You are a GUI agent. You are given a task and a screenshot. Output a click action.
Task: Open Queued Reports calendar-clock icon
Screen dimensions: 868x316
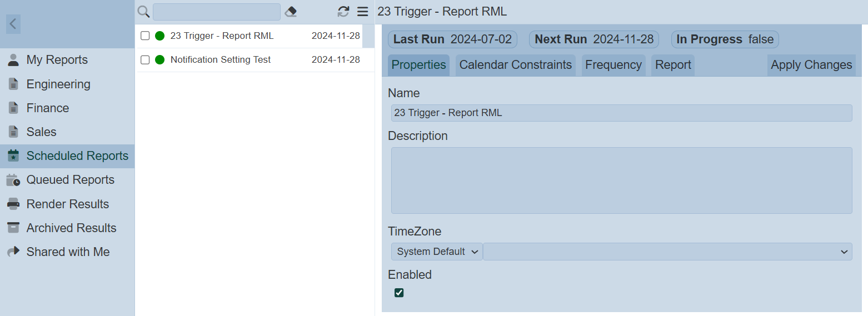(13, 180)
